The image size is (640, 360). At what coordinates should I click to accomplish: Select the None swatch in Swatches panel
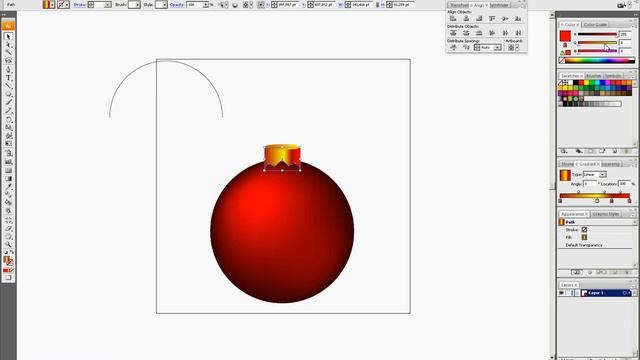coord(561,83)
